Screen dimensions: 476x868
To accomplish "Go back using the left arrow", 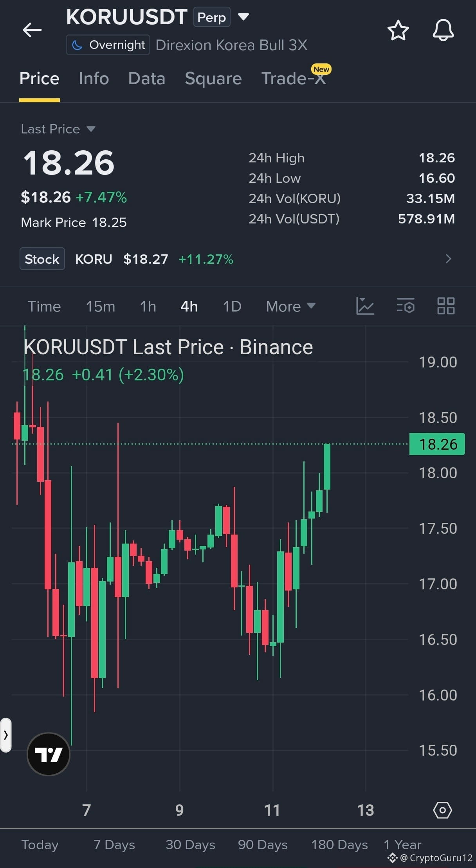I will (x=32, y=30).
